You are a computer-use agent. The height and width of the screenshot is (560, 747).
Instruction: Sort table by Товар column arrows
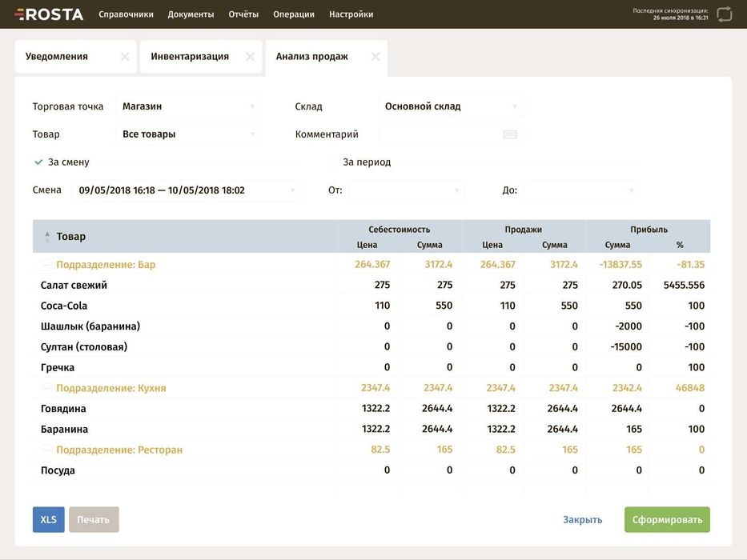(x=47, y=237)
